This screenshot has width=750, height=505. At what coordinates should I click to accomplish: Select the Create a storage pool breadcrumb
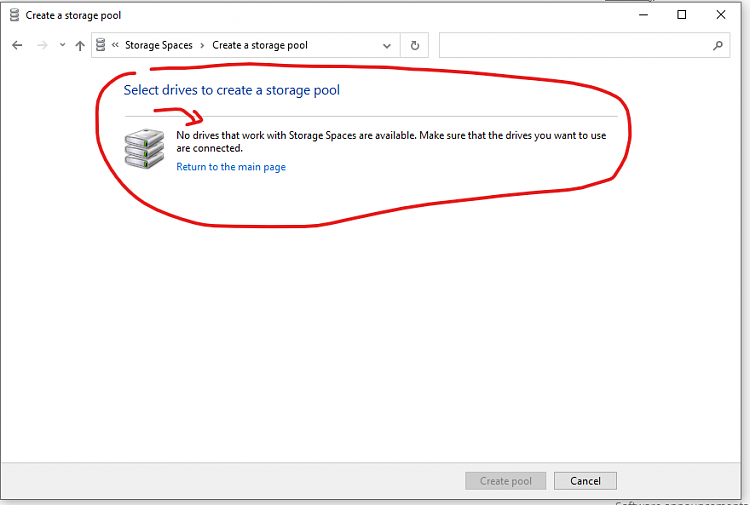259,46
